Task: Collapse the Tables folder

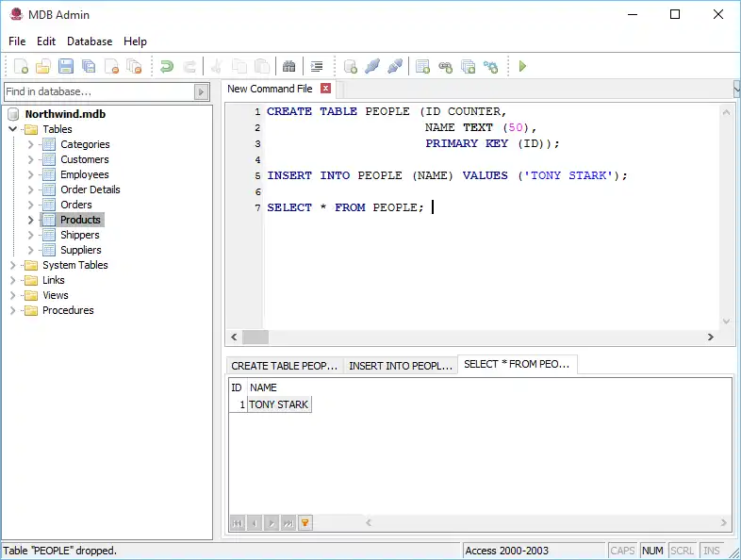Action: (x=13, y=129)
